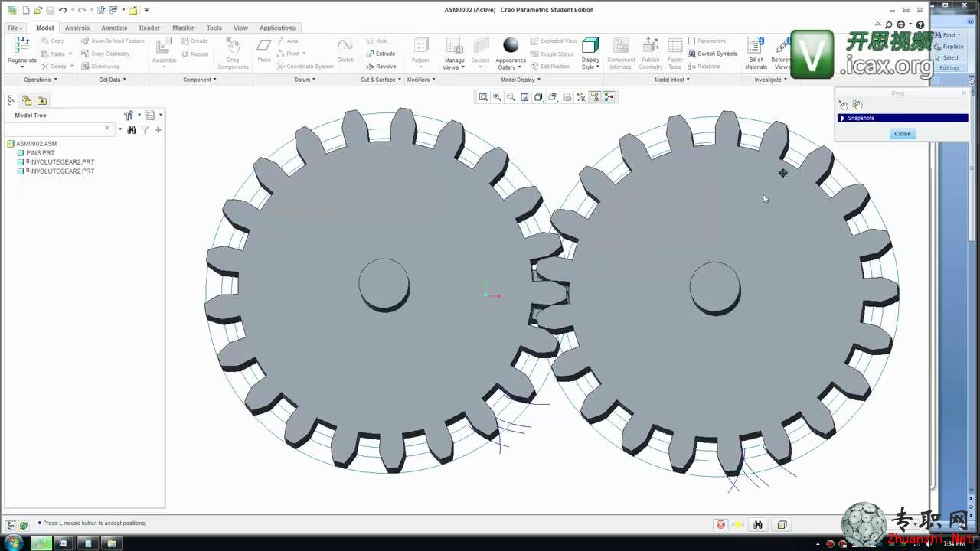Open the Model Display group dropdown
Screen dimensions: 980x551
(x=521, y=80)
